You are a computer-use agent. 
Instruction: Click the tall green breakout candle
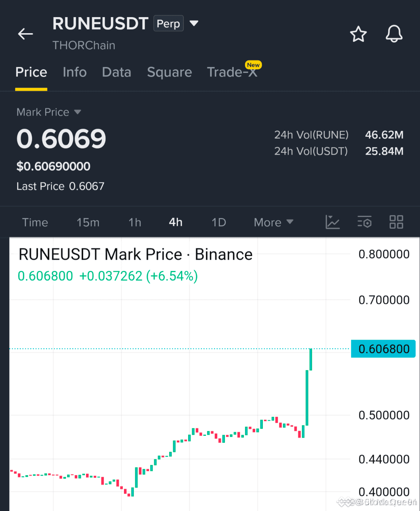click(x=307, y=398)
